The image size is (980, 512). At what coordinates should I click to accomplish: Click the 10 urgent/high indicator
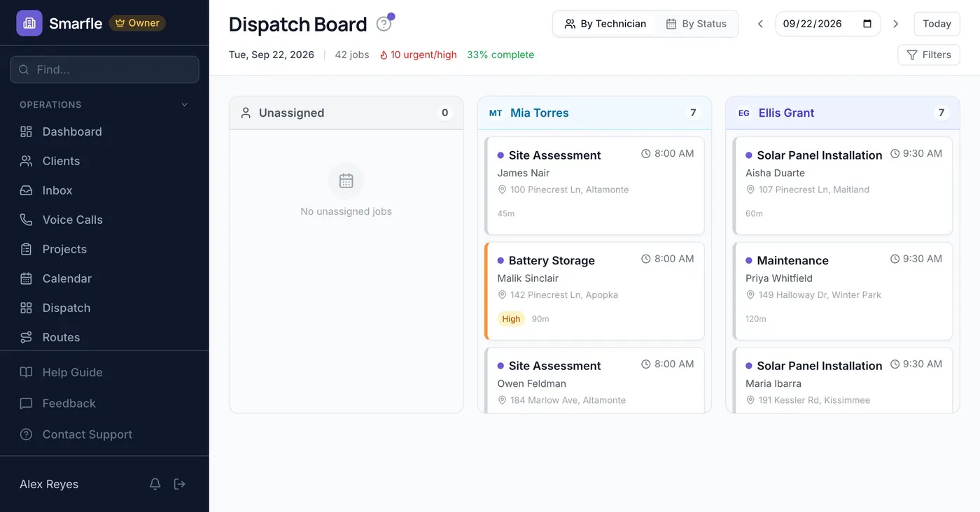point(418,55)
